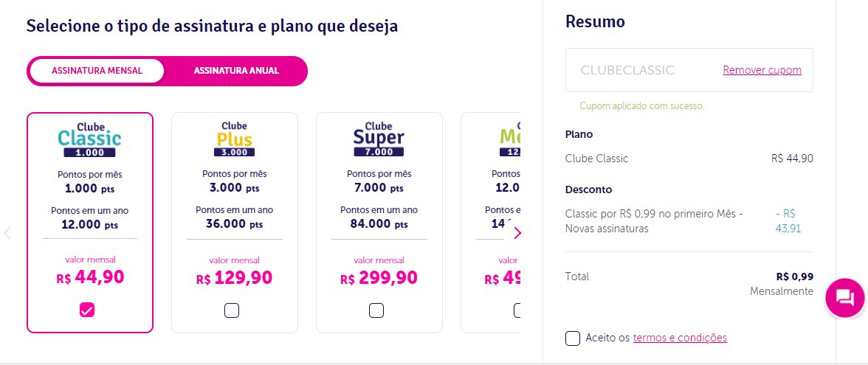Show next plans with right carousel arrow
Screen dimensions: 868x365
click(517, 233)
